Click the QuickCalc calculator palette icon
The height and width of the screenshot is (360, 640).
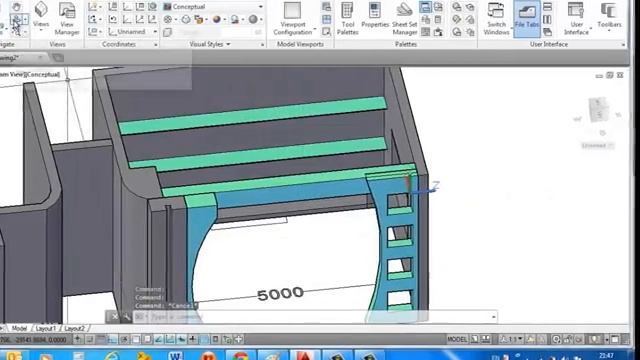click(438, 20)
